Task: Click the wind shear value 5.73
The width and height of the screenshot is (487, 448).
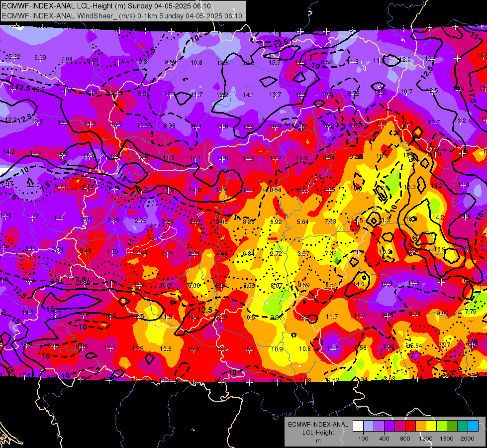Action: pos(61,186)
